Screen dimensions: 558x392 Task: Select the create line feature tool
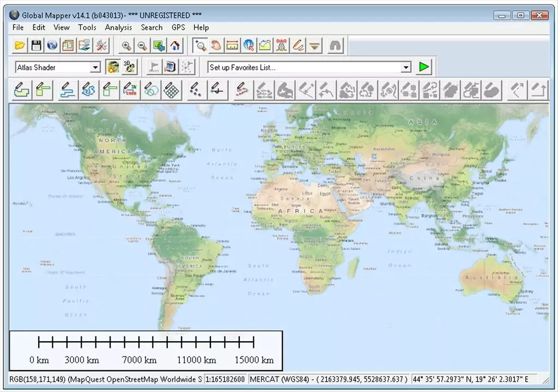coord(67,90)
